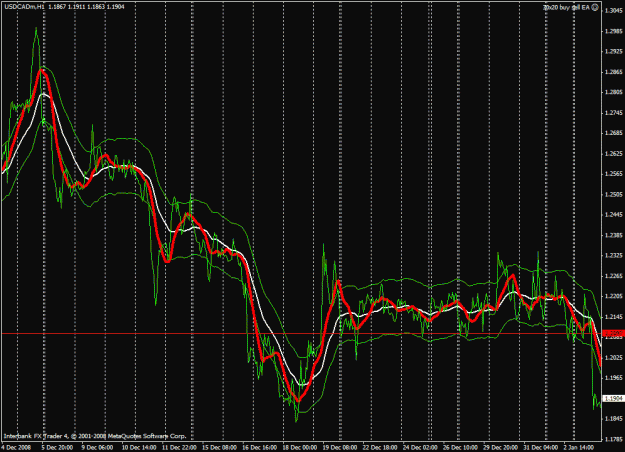Click the expert advisor smiley face icon
The width and height of the screenshot is (625, 452).
pyautogui.click(x=595, y=7)
